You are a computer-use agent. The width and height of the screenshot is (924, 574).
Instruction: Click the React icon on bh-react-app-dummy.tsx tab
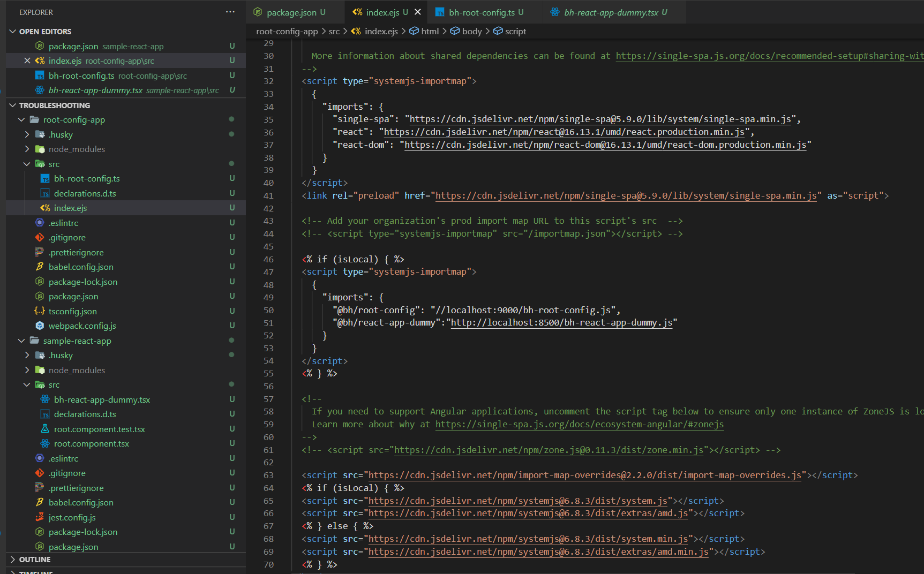555,12
